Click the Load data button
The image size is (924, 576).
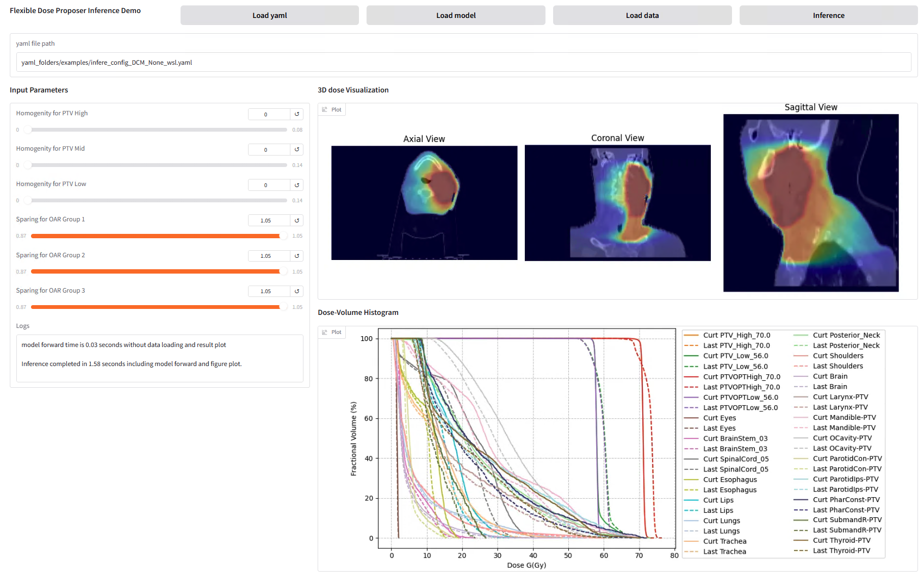click(x=642, y=15)
